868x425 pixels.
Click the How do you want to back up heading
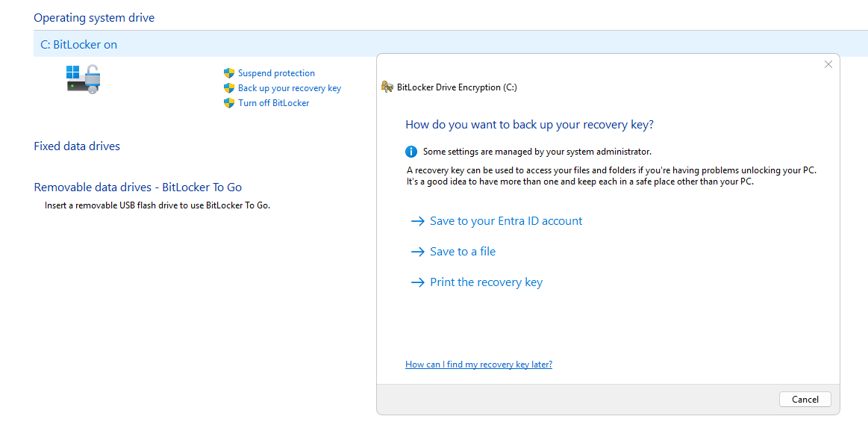click(530, 125)
